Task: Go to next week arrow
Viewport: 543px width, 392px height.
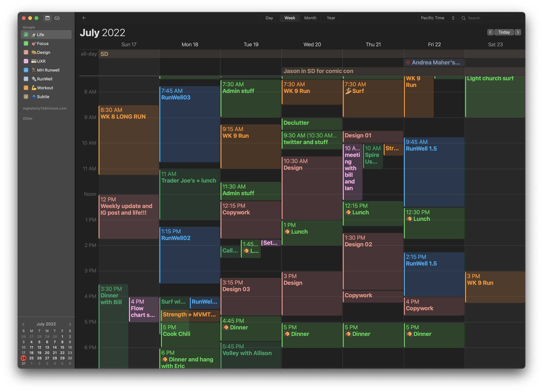Action: (518, 32)
